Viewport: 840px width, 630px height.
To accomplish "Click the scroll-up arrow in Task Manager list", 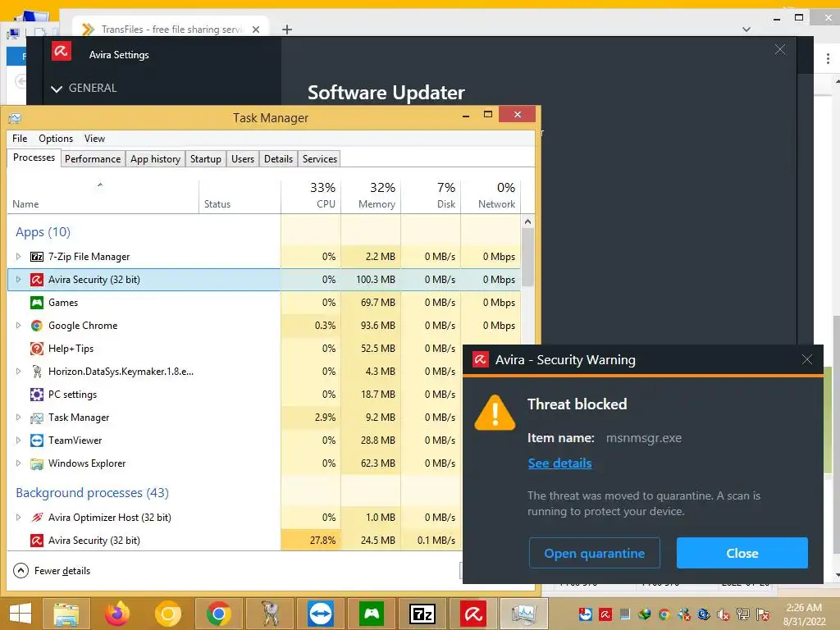I will 527,221.
